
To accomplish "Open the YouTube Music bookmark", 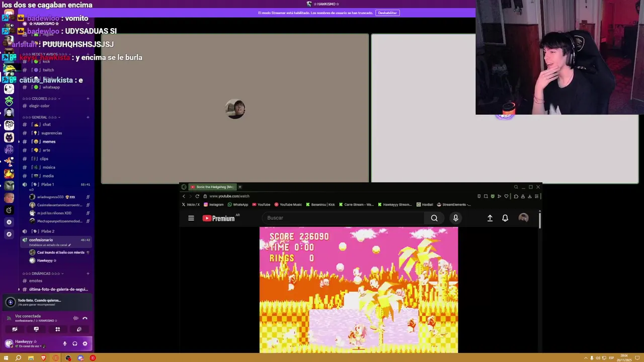I will [288, 205].
